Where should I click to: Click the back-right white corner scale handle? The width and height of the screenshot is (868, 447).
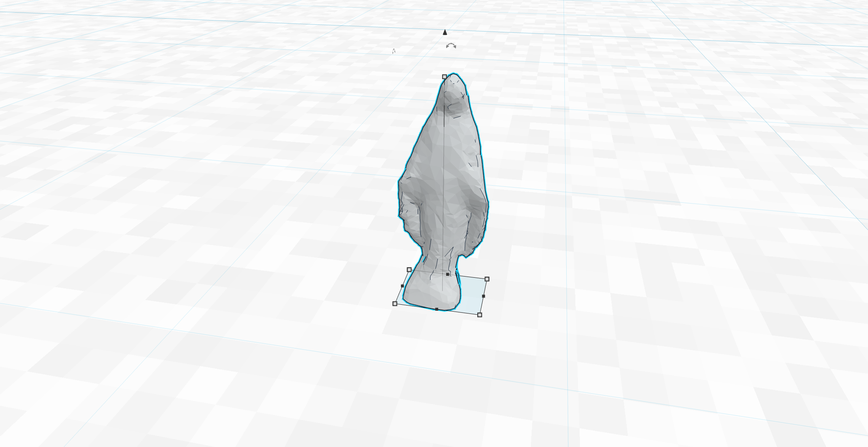pos(487,279)
